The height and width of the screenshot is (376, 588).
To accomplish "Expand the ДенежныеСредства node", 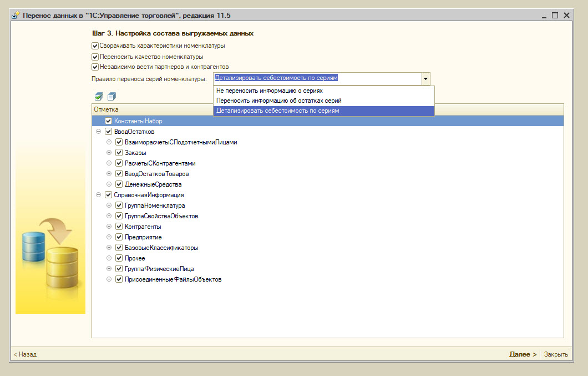I will coord(109,184).
